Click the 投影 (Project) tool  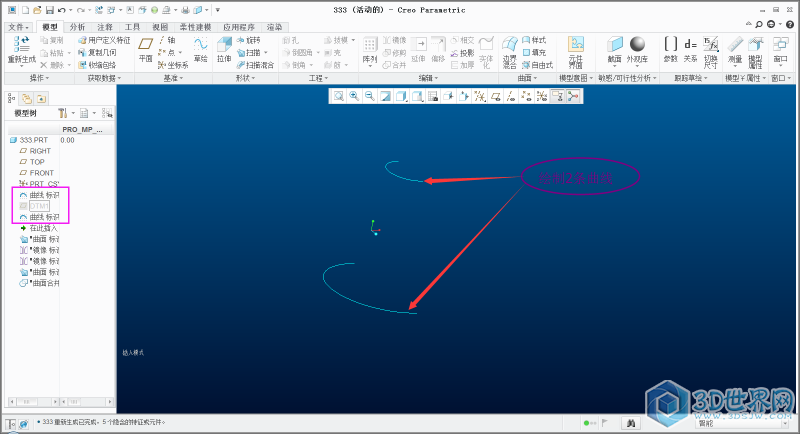[x=462, y=53]
